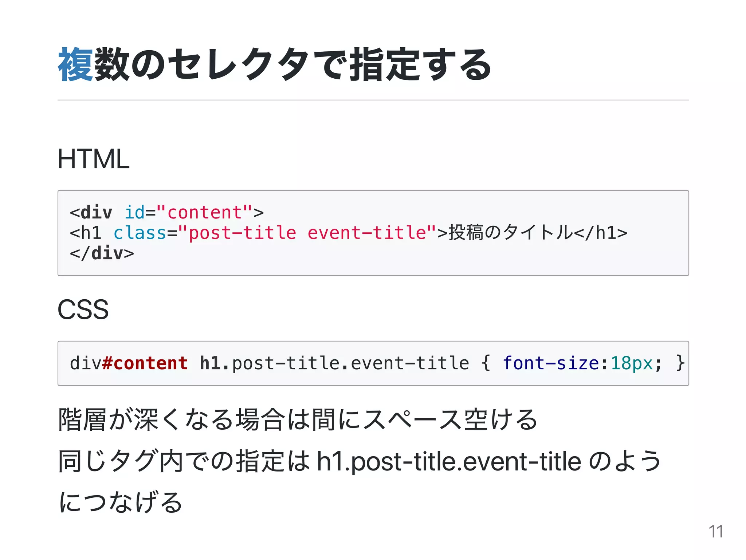The height and width of the screenshot is (560, 746).
Task: Click the slide title 複数のセレクタで指定する
Action: point(275,65)
